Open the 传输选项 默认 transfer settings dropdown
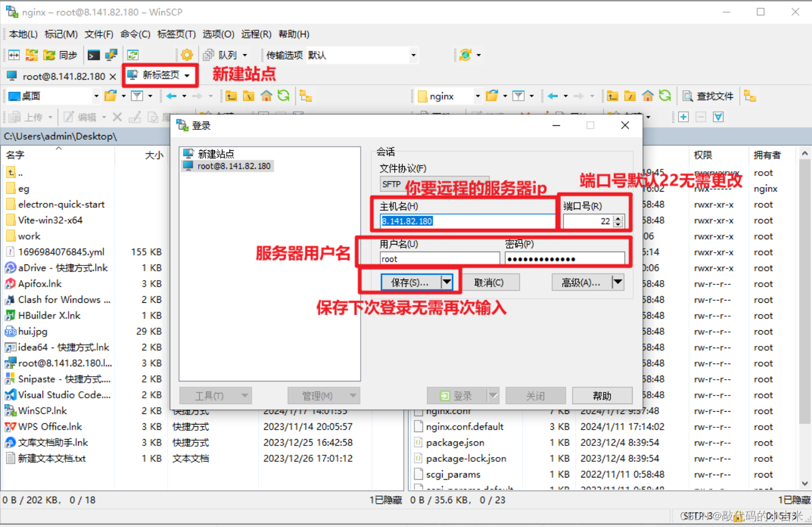Image resolution: width=812 pixels, height=527 pixels. click(414, 55)
